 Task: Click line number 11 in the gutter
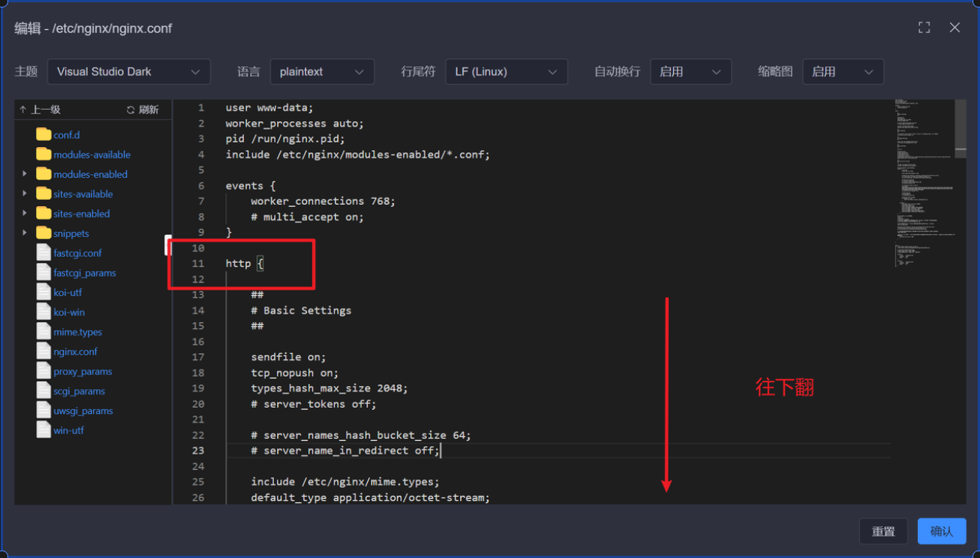(x=198, y=264)
